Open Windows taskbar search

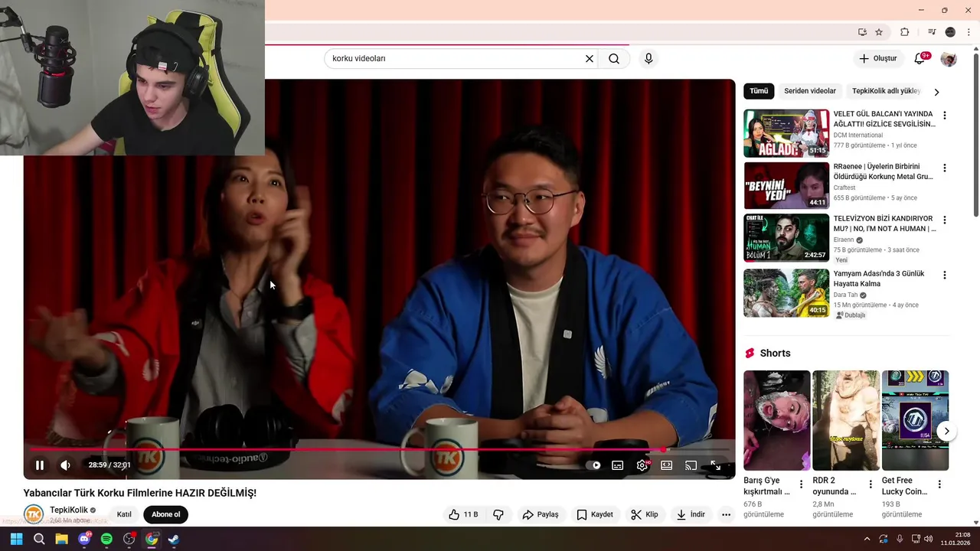tap(39, 539)
